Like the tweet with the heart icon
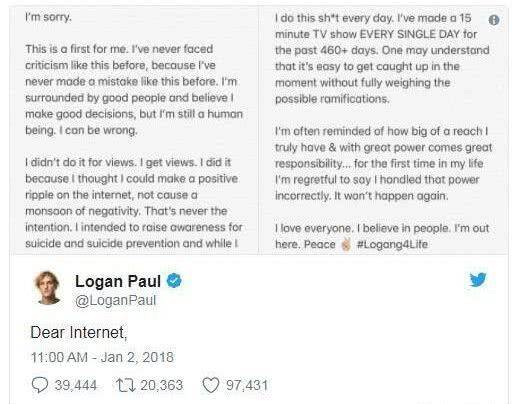This screenshot has height=404, width=512. click(x=211, y=385)
